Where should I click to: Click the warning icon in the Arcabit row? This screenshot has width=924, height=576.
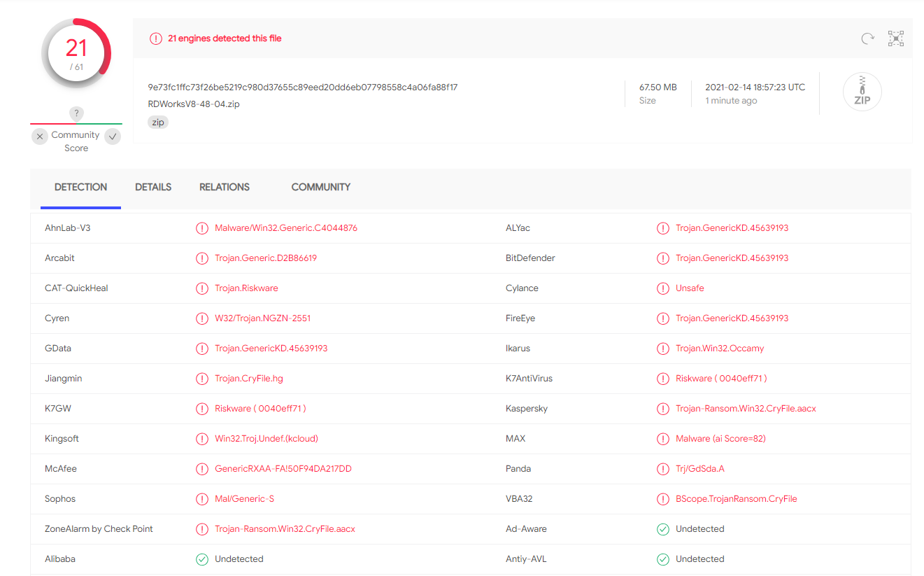202,258
